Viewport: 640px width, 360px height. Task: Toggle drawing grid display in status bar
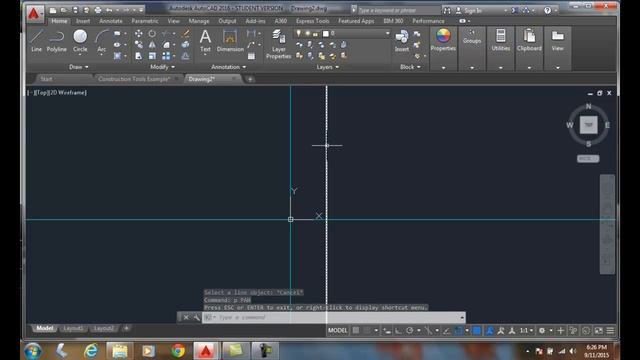click(x=356, y=331)
